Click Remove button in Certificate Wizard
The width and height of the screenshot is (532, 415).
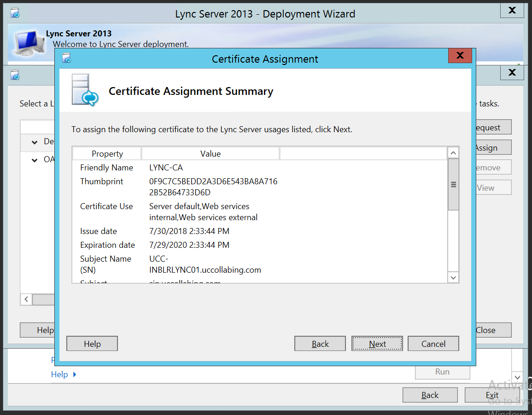(494, 167)
